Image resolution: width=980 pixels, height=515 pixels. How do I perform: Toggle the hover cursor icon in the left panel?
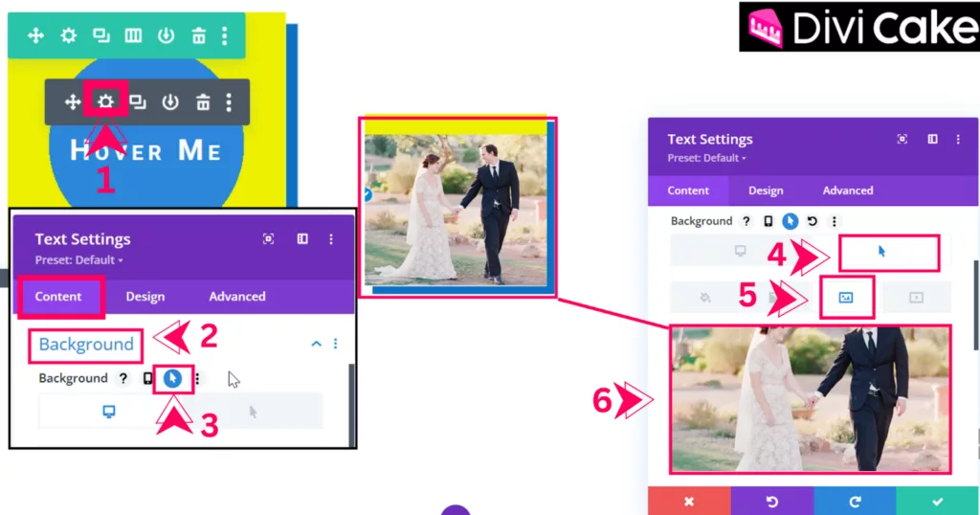[172, 378]
